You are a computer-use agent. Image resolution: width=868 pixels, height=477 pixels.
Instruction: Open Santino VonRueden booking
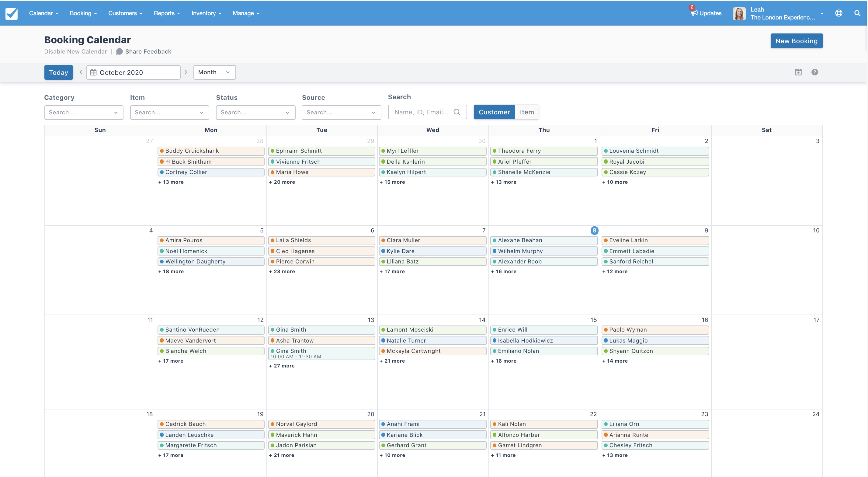coord(211,329)
